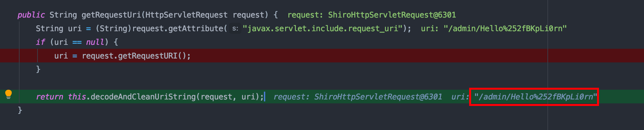Click the "this" keyword
This screenshot has width=644, height=130.
click(x=77, y=97)
